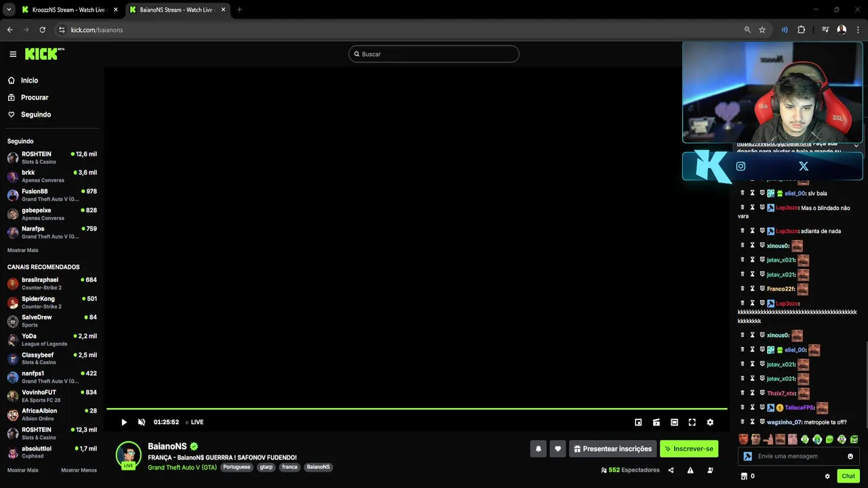Open AfricaAlbion recommended channel
Screen dimensions: 868x488
tap(52, 415)
